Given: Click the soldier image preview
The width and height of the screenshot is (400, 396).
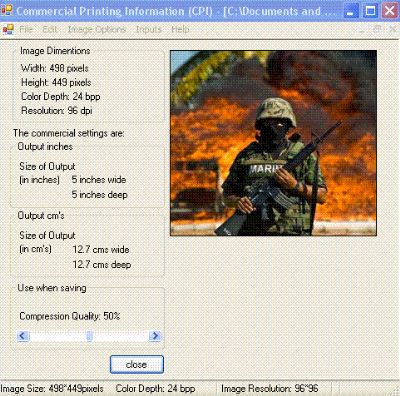Looking at the screenshot, I should (273, 143).
